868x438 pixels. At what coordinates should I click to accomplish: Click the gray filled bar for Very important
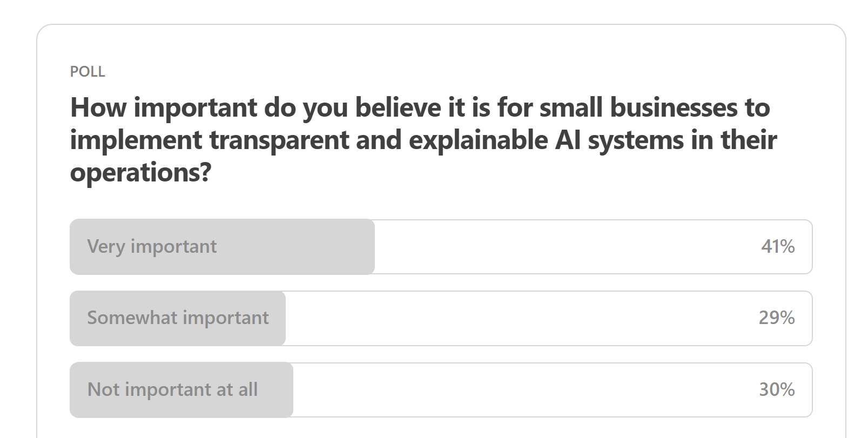tap(222, 247)
